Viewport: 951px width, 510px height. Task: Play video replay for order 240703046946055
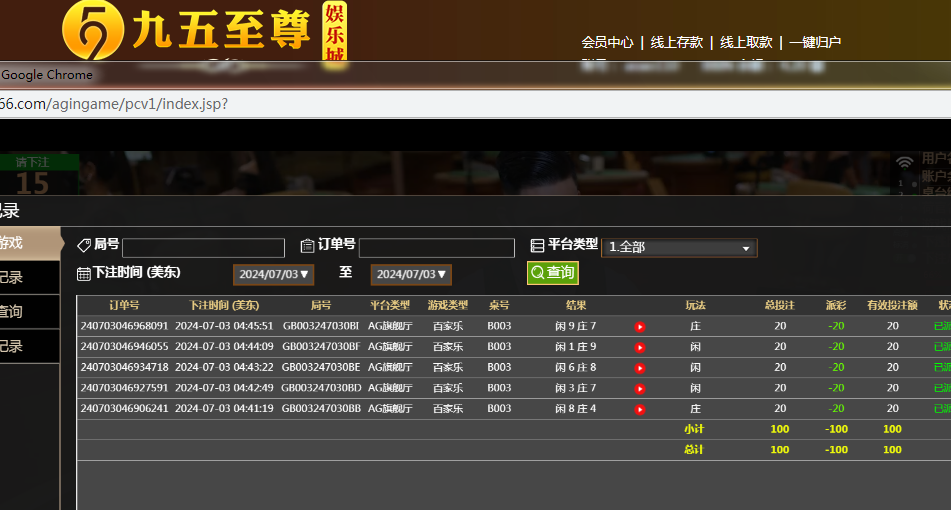pyautogui.click(x=640, y=347)
